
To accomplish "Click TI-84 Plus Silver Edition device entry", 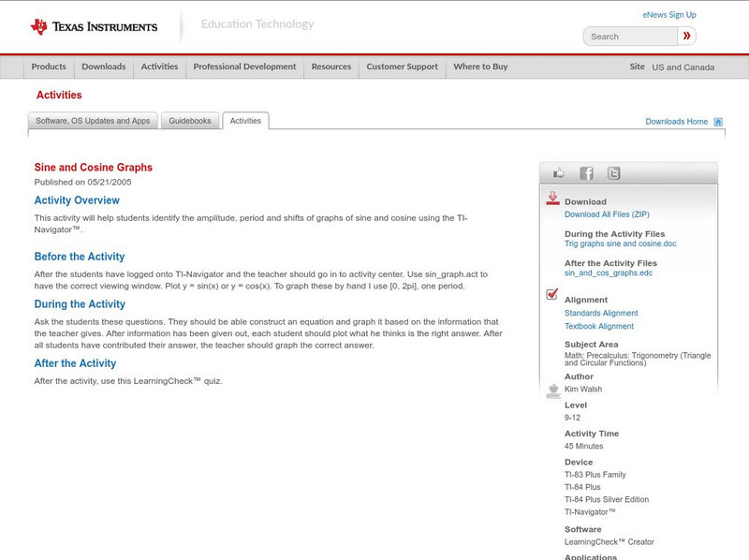I will tap(607, 499).
